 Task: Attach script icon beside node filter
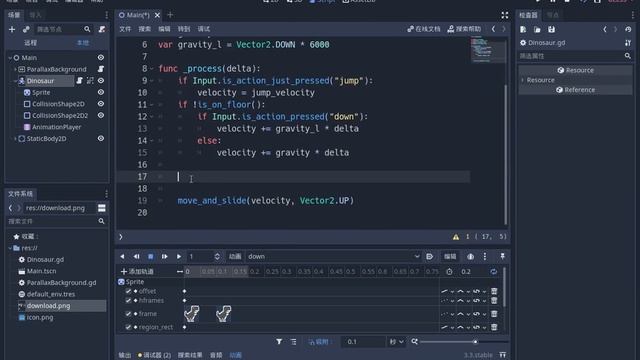[102, 29]
